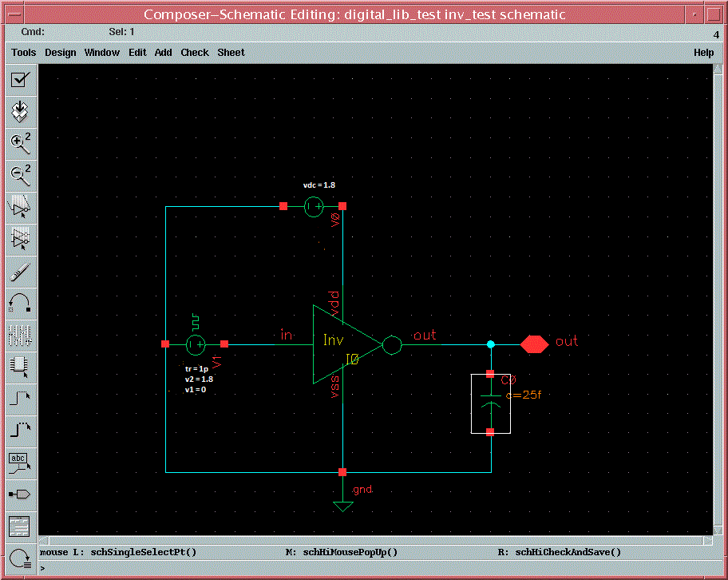The height and width of the screenshot is (580, 728).
Task: Click the 'vdd' terminal label
Action: click(x=334, y=304)
